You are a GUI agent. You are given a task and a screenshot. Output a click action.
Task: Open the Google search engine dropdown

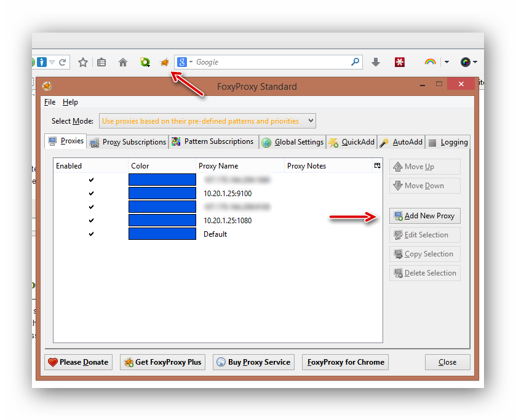point(191,62)
